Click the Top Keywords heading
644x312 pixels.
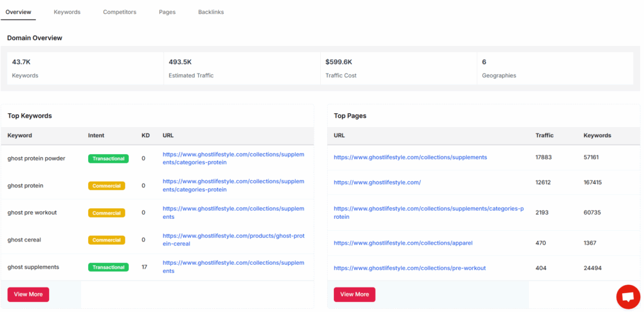(30, 116)
